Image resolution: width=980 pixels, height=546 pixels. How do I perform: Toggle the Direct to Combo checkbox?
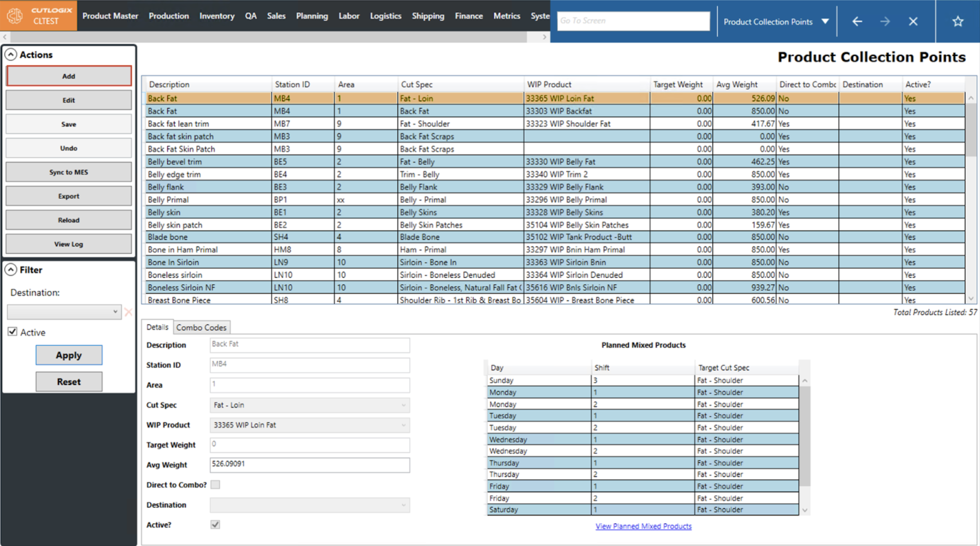(216, 484)
